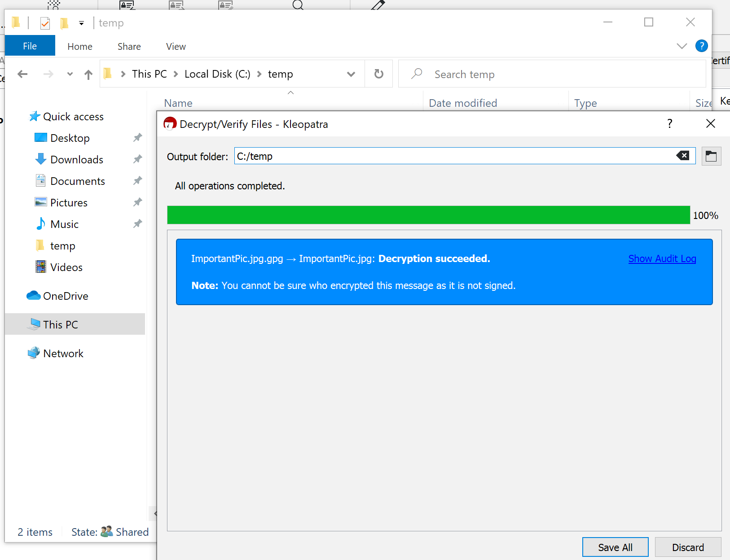Open Kleopatra dialog help question mark

(x=670, y=124)
